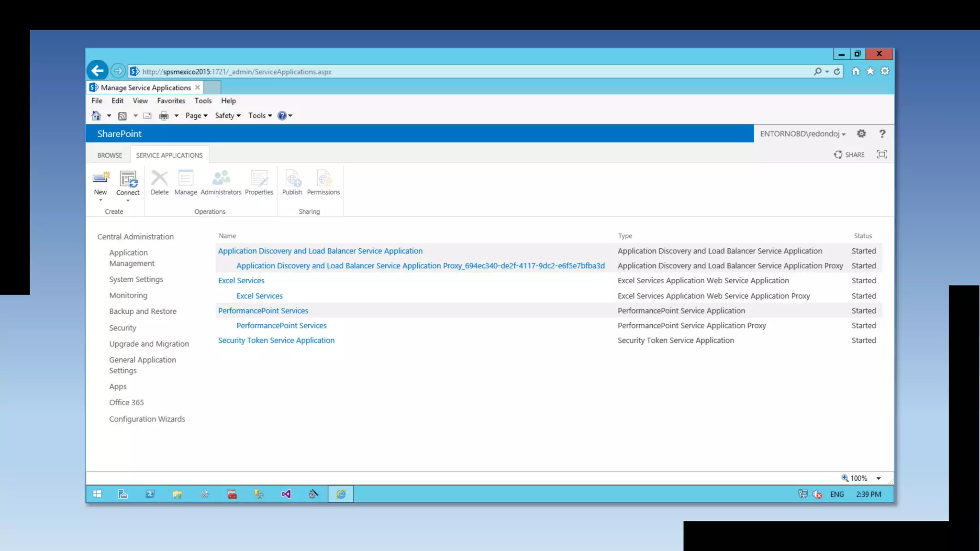Viewport: 980px width, 551px height.
Task: Click the Permissions ribbon icon
Action: coord(323,179)
